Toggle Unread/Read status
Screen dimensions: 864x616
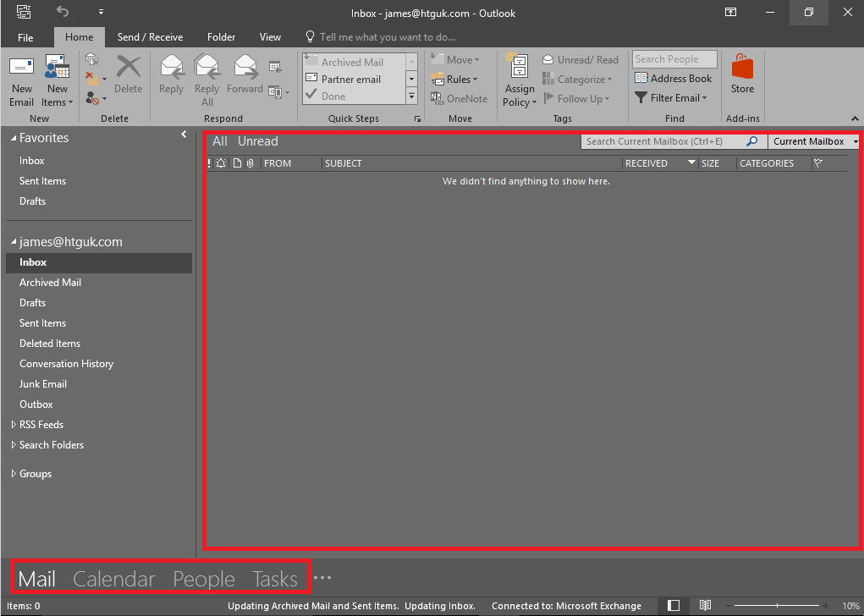coord(581,59)
